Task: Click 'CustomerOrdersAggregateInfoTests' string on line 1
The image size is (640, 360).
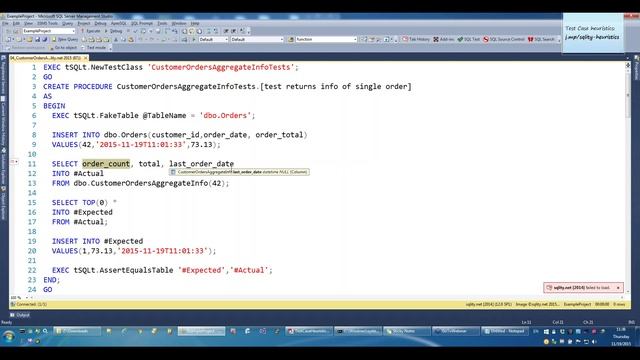Action: 221,67
